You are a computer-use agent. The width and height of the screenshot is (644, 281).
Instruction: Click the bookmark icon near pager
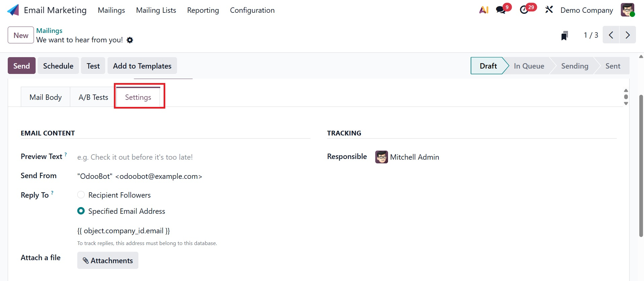click(x=564, y=35)
